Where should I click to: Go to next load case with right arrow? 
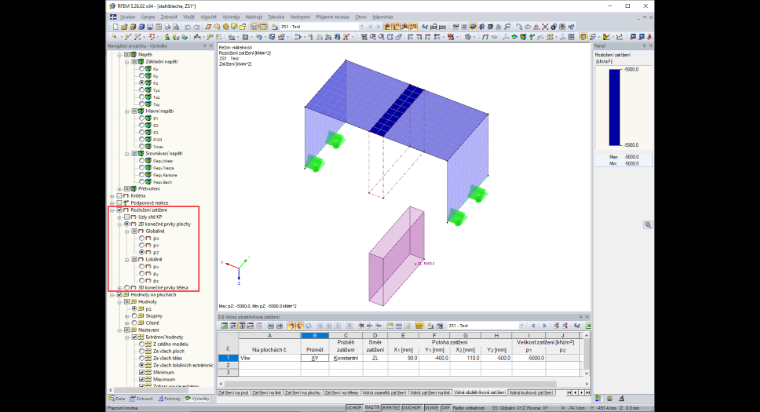(x=378, y=27)
